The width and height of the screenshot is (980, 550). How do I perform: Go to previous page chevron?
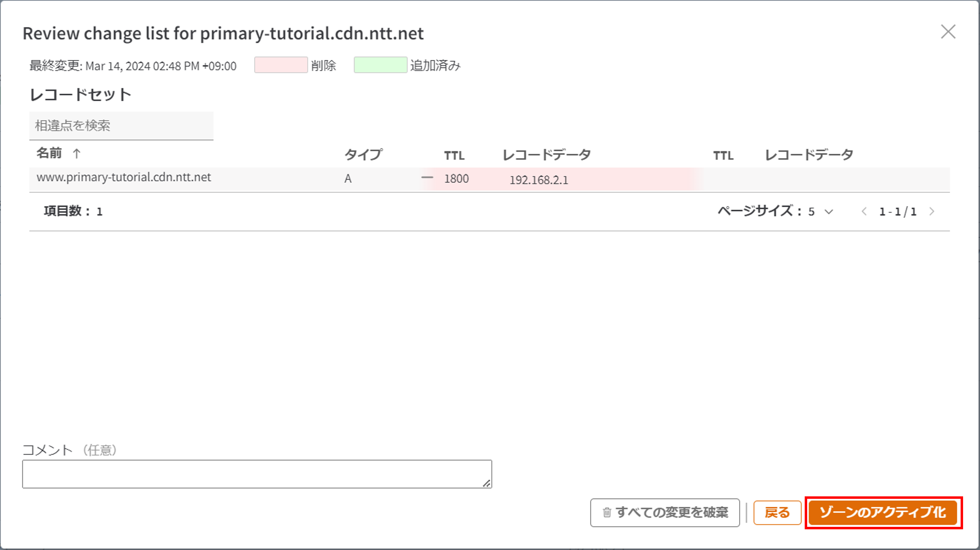click(x=864, y=212)
